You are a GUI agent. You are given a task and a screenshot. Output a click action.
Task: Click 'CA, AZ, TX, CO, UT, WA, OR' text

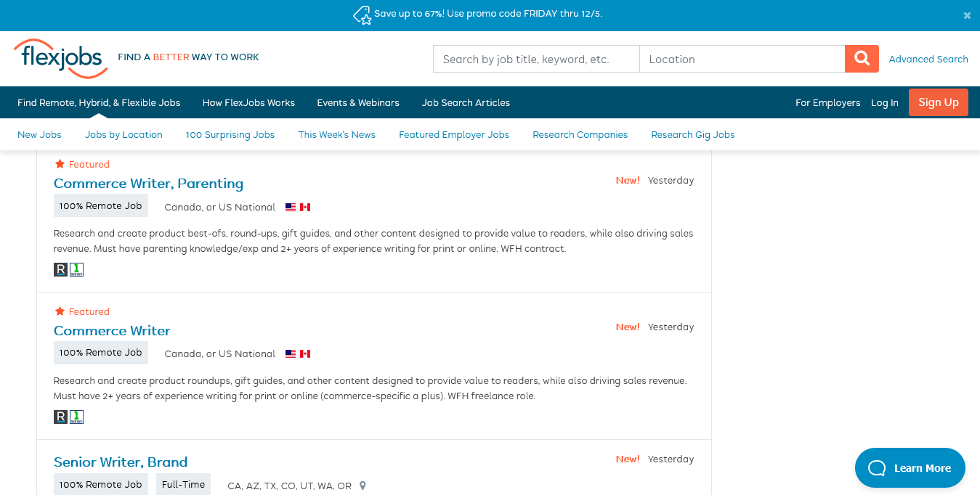289,486
